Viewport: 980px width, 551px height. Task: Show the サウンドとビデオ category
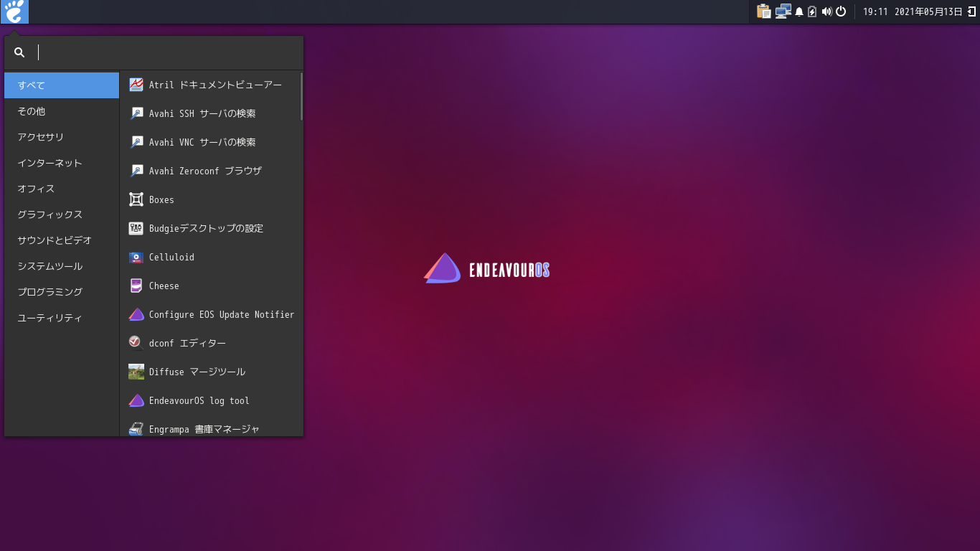click(62, 240)
